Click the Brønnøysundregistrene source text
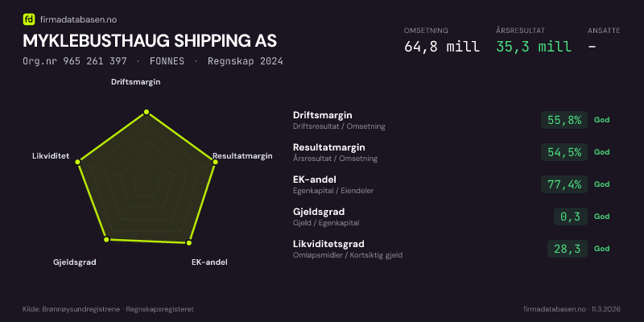 click(x=108, y=309)
